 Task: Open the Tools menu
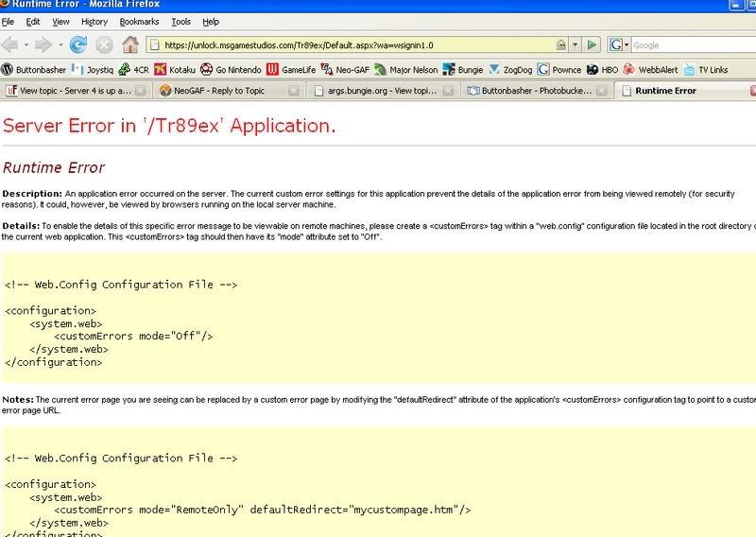point(180,21)
